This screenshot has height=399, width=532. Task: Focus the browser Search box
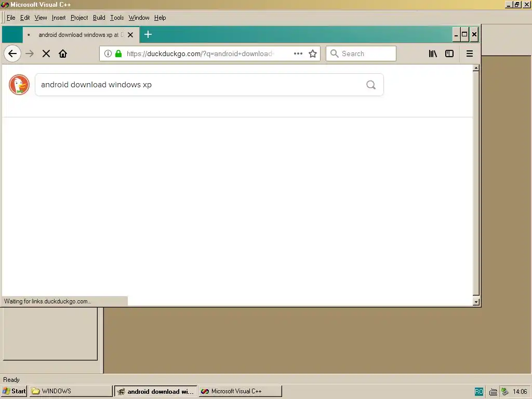(x=361, y=54)
